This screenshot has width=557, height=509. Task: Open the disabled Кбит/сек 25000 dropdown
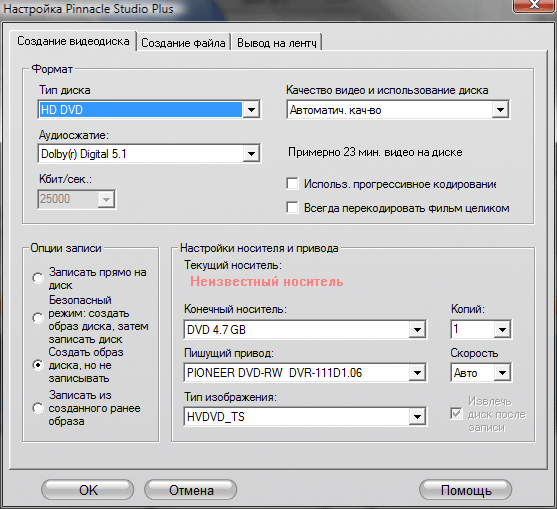[x=76, y=199]
